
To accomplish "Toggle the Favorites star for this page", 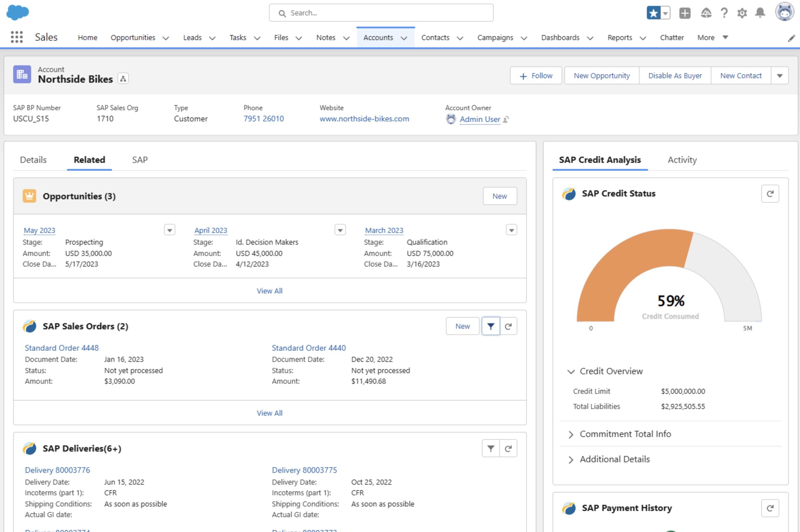I will tap(653, 13).
